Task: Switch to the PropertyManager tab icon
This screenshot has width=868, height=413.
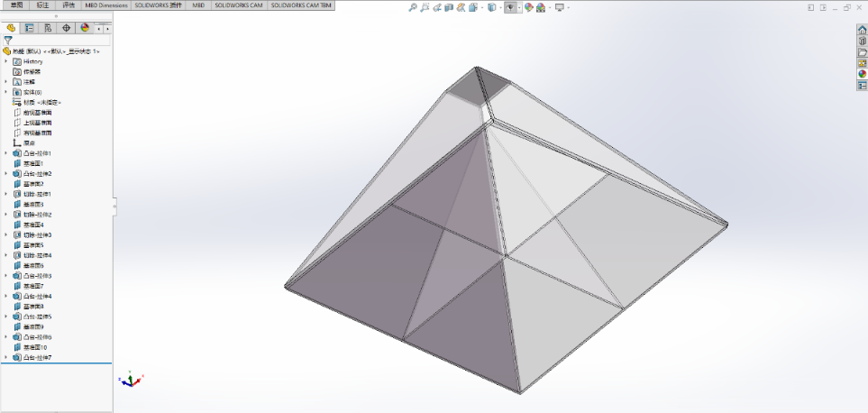Action: click(30, 28)
